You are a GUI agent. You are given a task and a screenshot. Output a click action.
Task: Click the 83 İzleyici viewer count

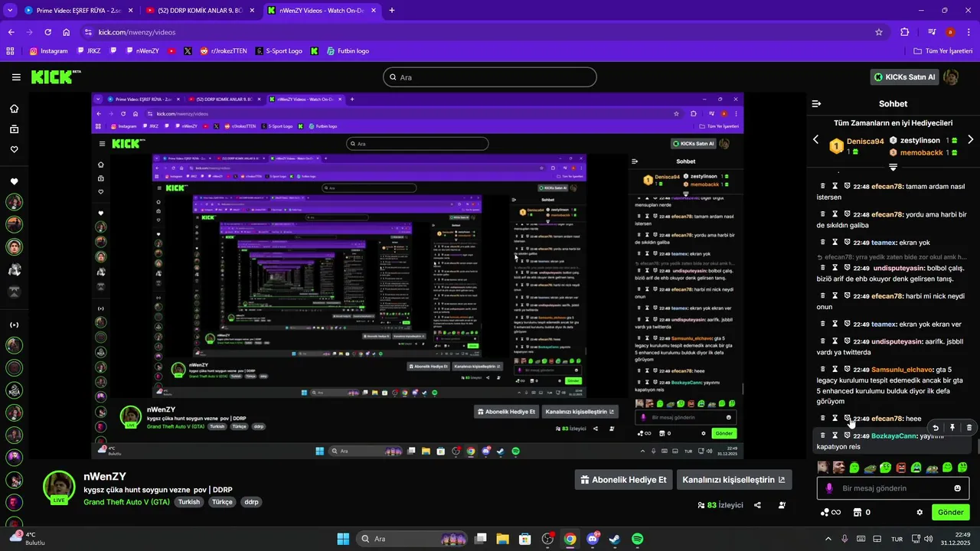pyautogui.click(x=720, y=505)
